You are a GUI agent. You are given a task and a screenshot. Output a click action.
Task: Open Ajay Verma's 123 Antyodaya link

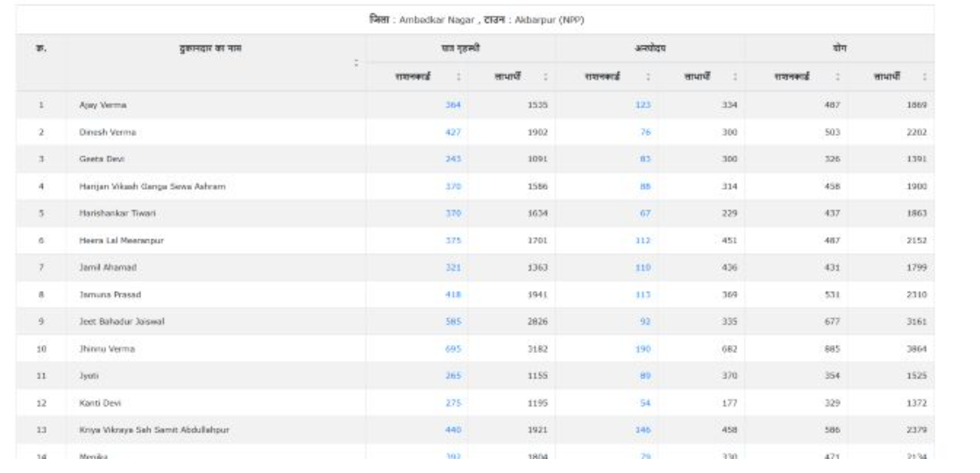[x=643, y=105]
